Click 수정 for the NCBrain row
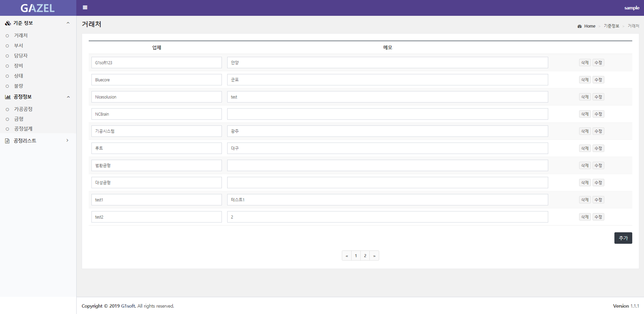This screenshot has height=314, width=644. tap(598, 114)
